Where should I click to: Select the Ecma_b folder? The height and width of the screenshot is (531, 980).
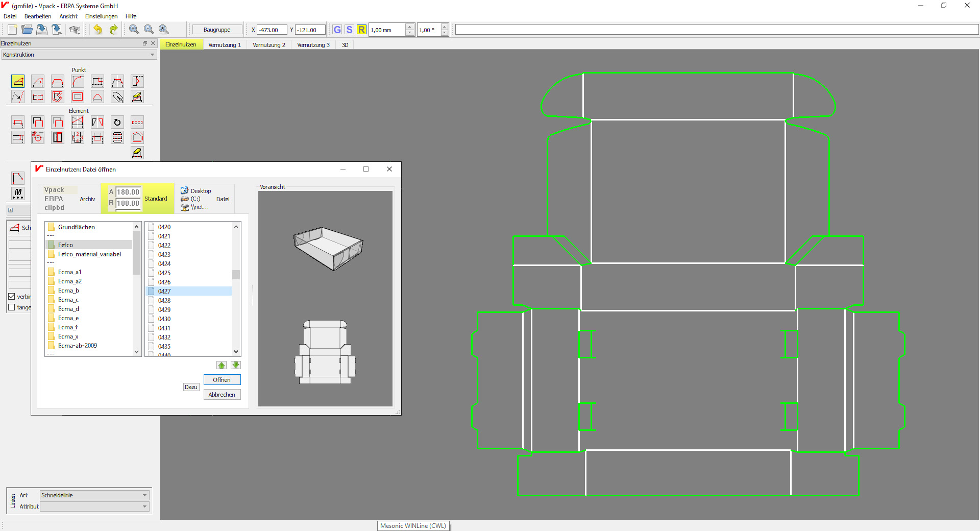point(68,291)
